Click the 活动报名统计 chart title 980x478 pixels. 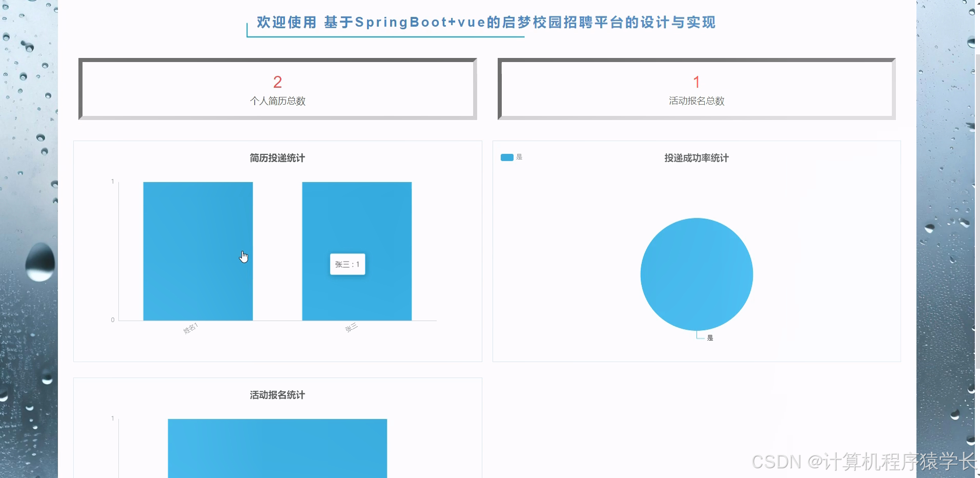tap(277, 395)
